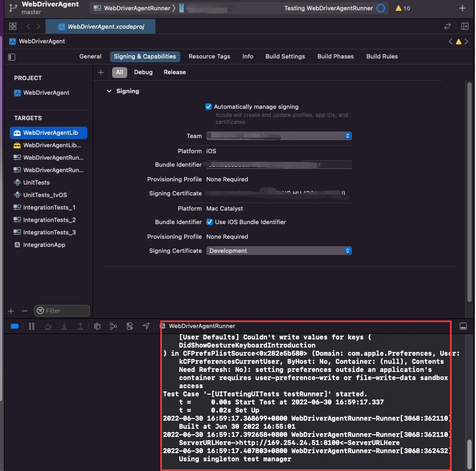Open the Debug View Hierarchy button
This screenshot has width=476, height=471.
[97, 326]
